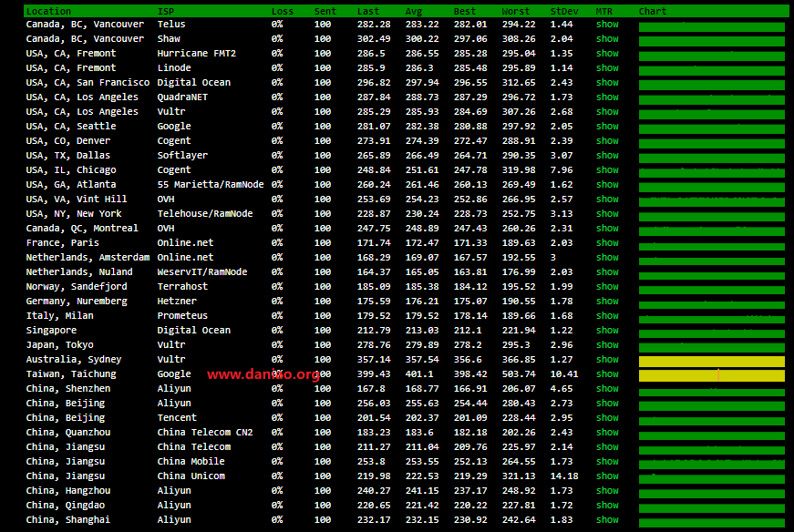Select 'China, Hangzhou' location cell
This screenshot has width=794, height=532.
click(x=67, y=490)
